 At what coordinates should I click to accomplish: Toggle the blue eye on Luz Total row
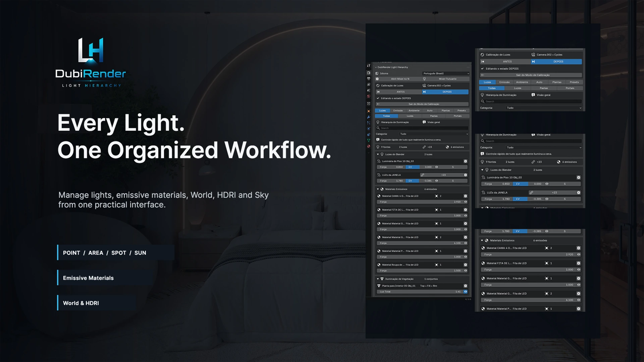tap(466, 292)
